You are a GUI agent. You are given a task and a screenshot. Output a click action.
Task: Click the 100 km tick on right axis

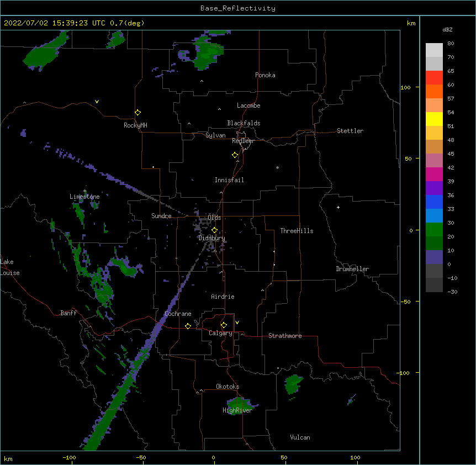pos(405,87)
